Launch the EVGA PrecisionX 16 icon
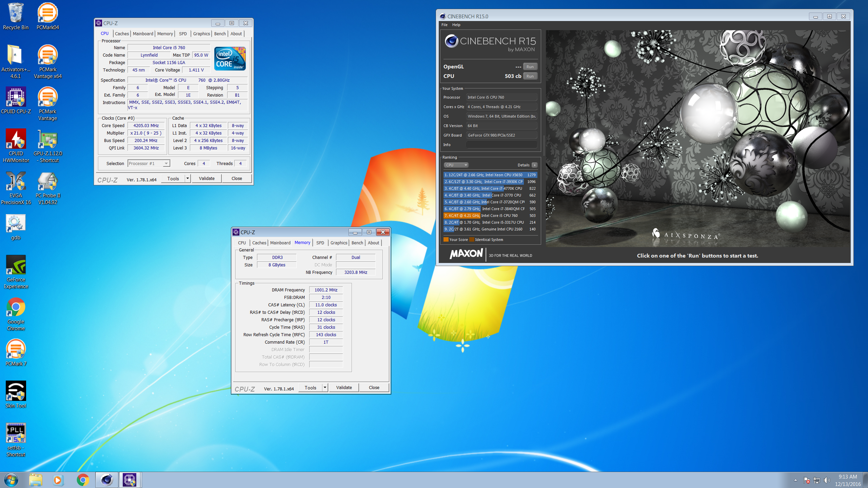This screenshot has width=868, height=488. pyautogui.click(x=16, y=188)
